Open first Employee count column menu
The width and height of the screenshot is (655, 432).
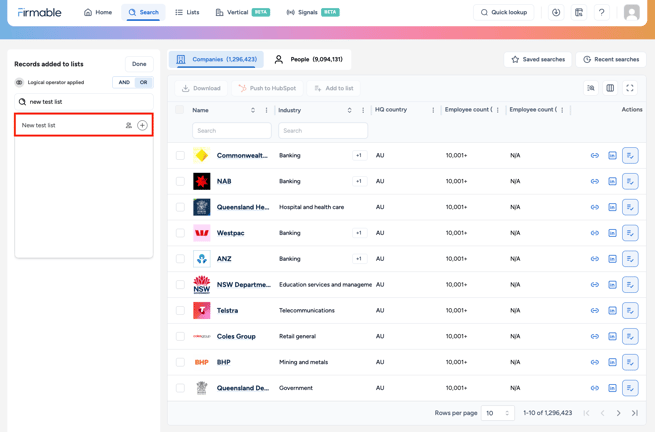click(498, 110)
